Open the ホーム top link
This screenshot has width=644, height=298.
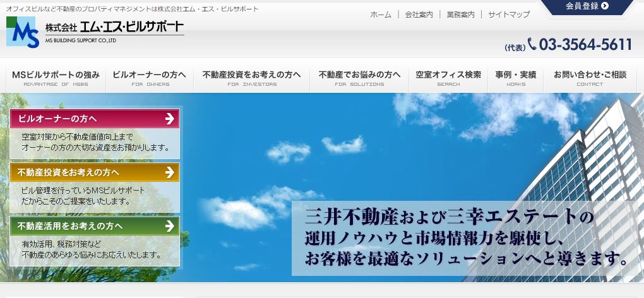click(x=381, y=15)
